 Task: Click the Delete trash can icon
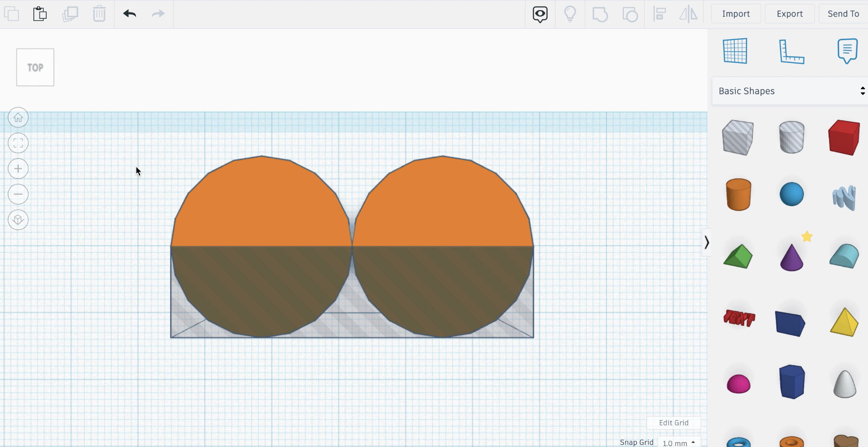pyautogui.click(x=99, y=14)
